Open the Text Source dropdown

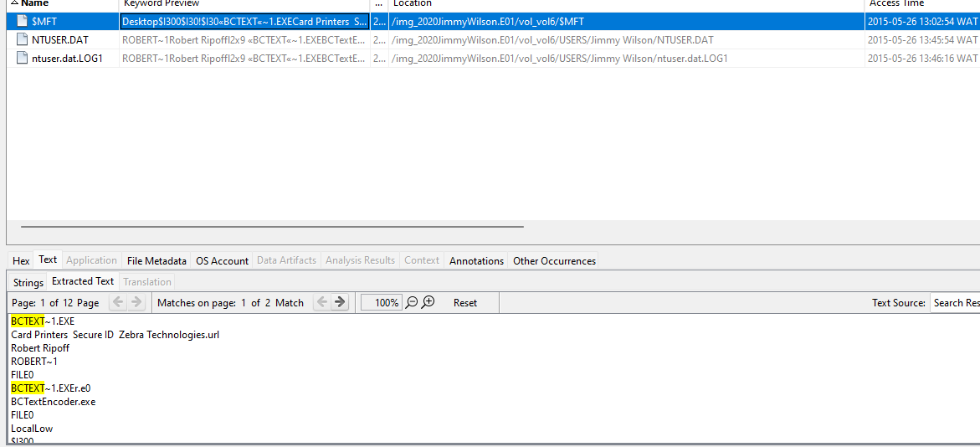click(954, 302)
